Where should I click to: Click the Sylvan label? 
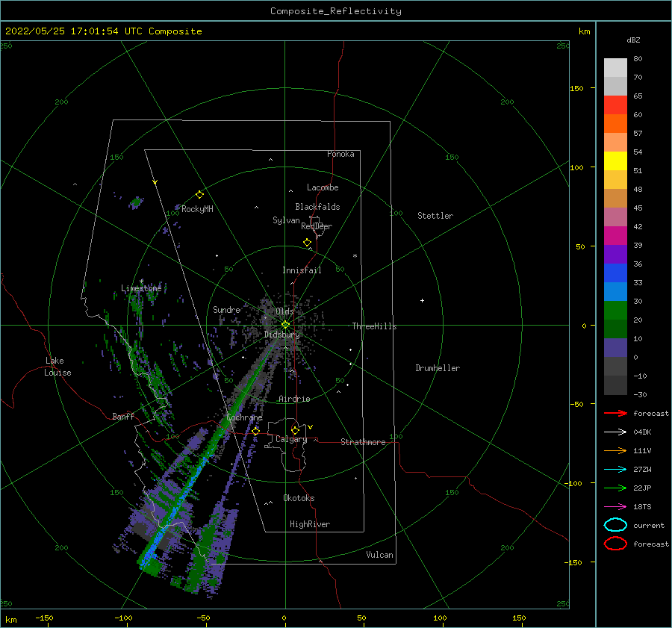[286, 220]
